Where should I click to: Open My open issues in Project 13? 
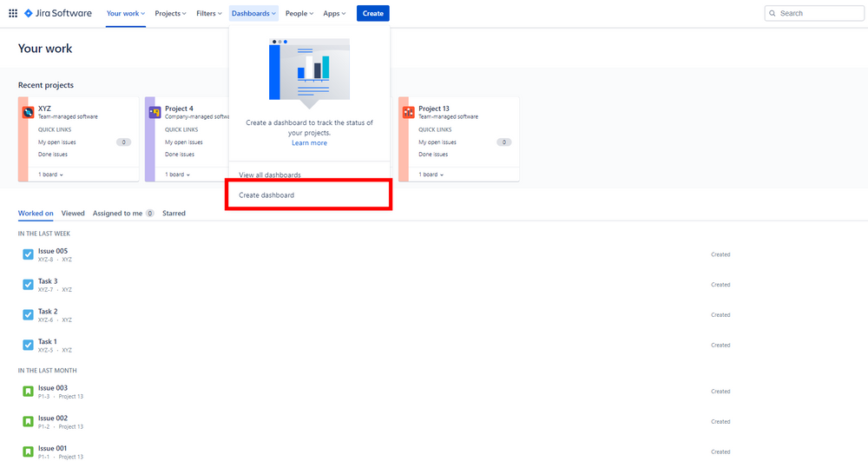437,142
